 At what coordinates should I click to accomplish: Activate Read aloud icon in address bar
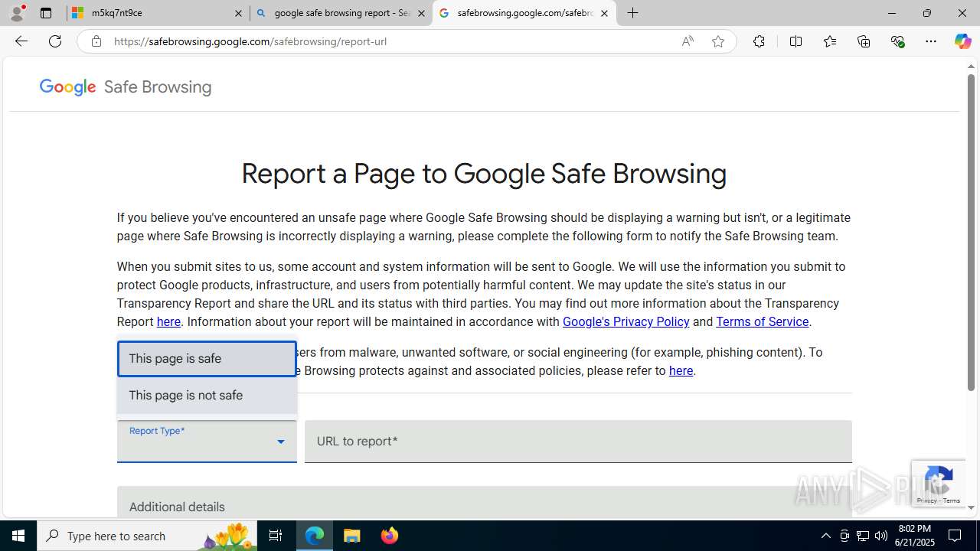pos(688,41)
